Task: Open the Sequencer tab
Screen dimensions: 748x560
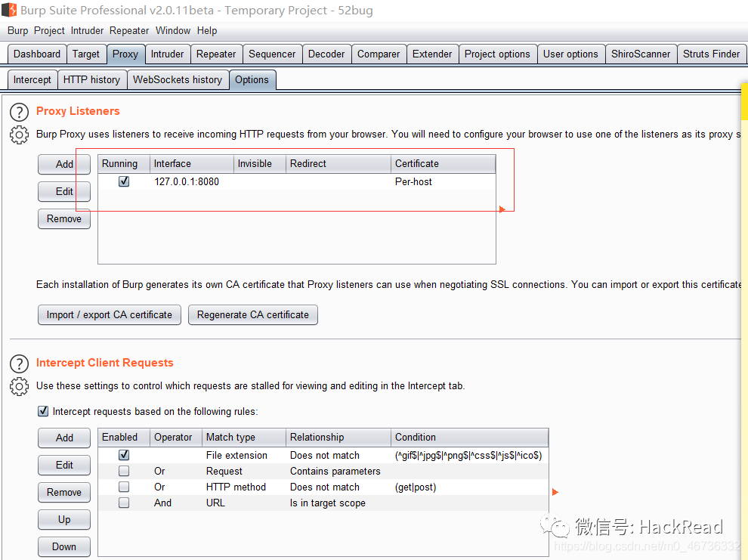Action: [272, 54]
